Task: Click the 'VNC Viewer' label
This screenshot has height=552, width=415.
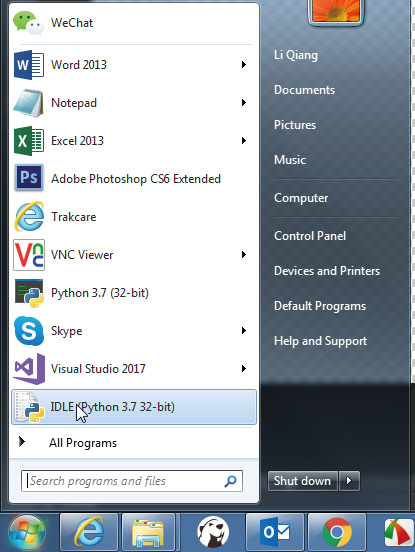Action: click(82, 255)
